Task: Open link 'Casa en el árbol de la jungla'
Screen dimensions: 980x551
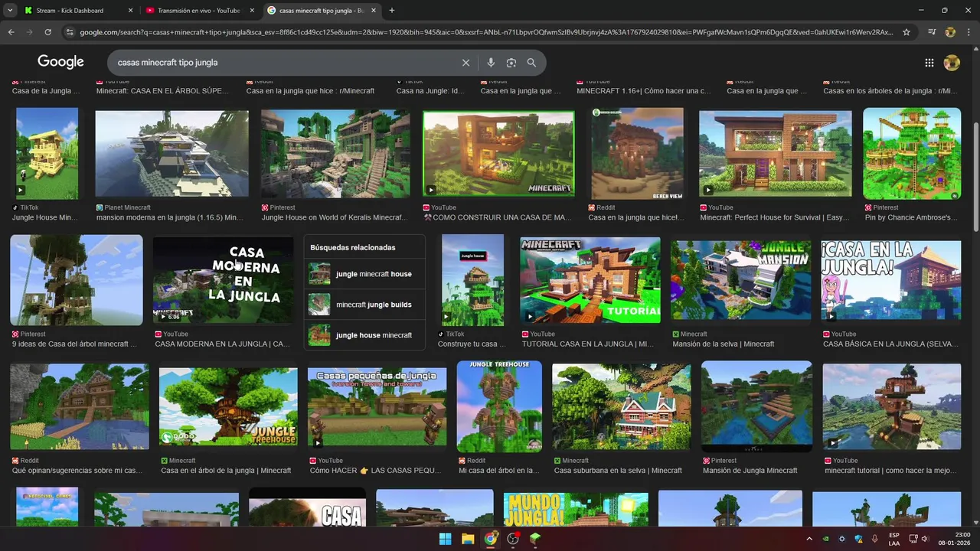Action: [x=226, y=471]
